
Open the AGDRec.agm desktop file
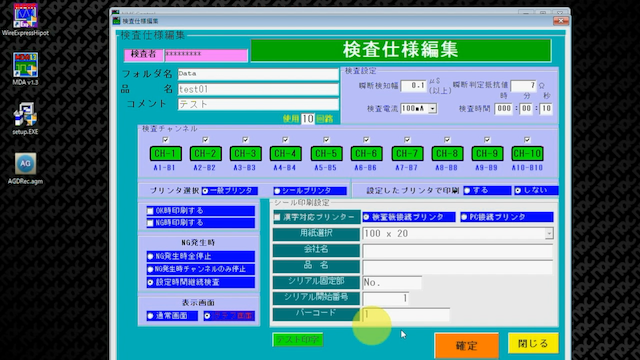(x=25, y=168)
